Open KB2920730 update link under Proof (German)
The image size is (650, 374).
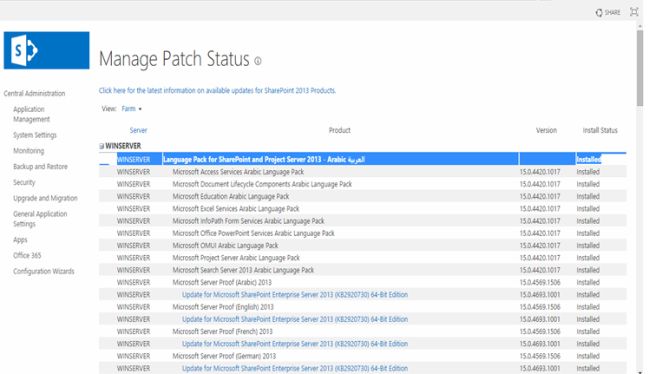(295, 368)
